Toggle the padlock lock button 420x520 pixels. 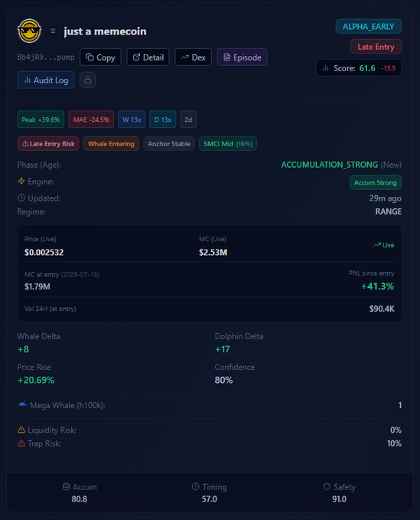pos(88,80)
